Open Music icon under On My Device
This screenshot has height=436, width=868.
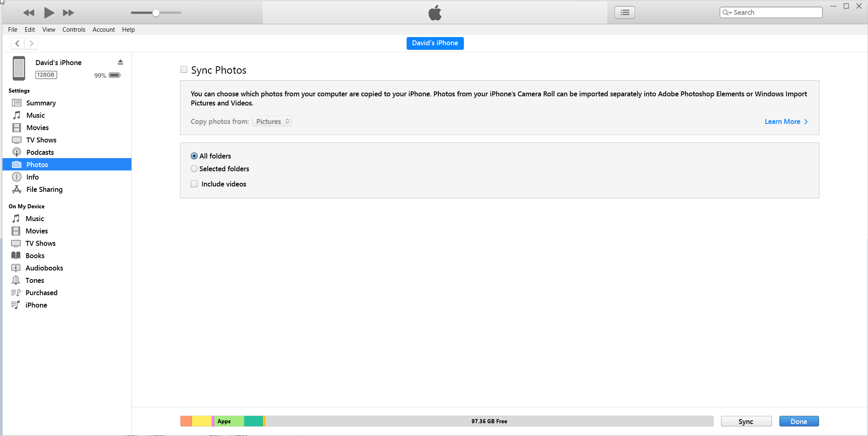coord(16,219)
